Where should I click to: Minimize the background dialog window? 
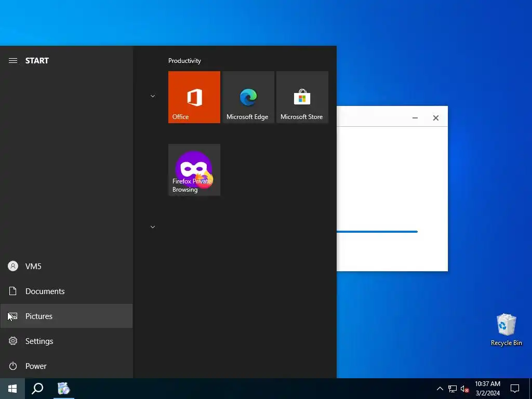click(x=415, y=118)
